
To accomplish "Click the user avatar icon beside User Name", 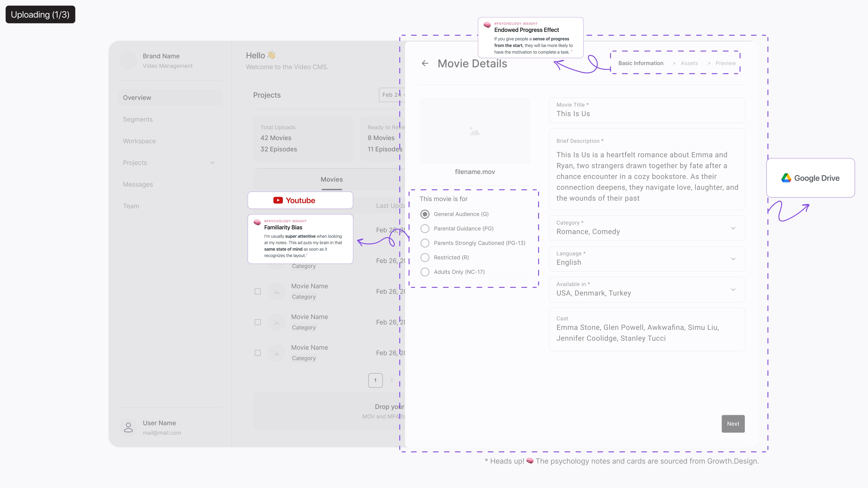I will tap(128, 427).
